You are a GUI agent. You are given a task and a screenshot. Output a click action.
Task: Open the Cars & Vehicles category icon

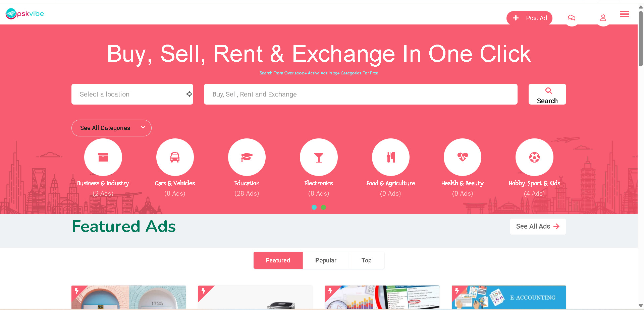[175, 157]
